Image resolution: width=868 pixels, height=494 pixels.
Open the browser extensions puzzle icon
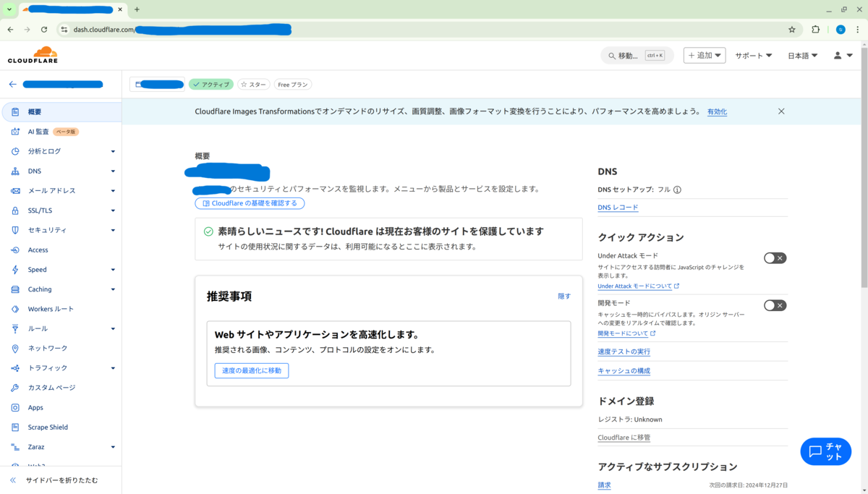click(816, 30)
